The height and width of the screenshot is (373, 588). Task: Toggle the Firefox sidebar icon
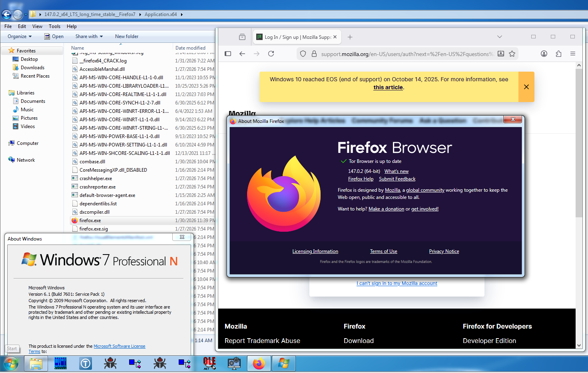tap(228, 54)
